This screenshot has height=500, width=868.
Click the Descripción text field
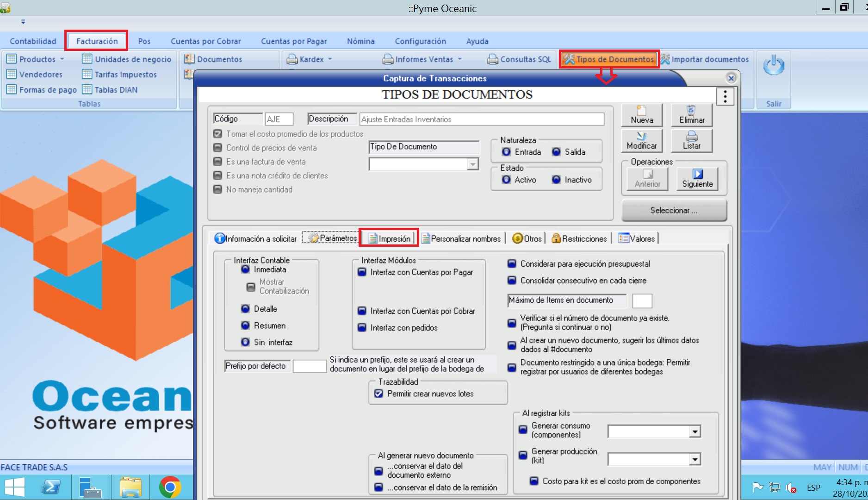(482, 119)
